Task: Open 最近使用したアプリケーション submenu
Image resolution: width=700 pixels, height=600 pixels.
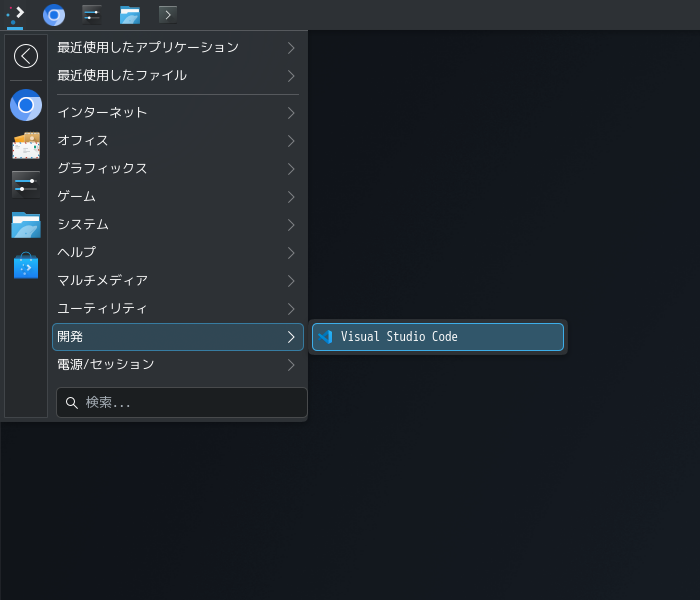Action: 178,48
